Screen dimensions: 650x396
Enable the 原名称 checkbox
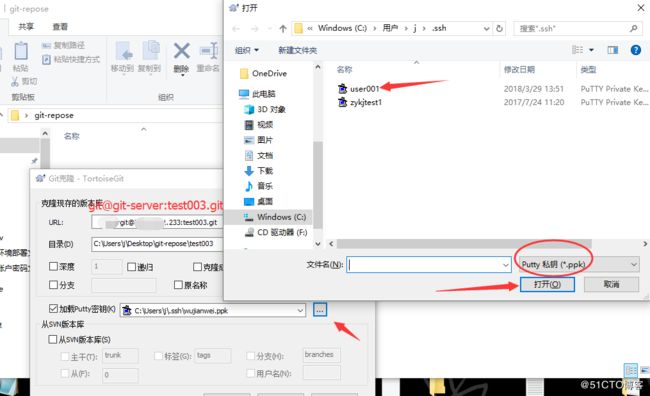coord(178,284)
